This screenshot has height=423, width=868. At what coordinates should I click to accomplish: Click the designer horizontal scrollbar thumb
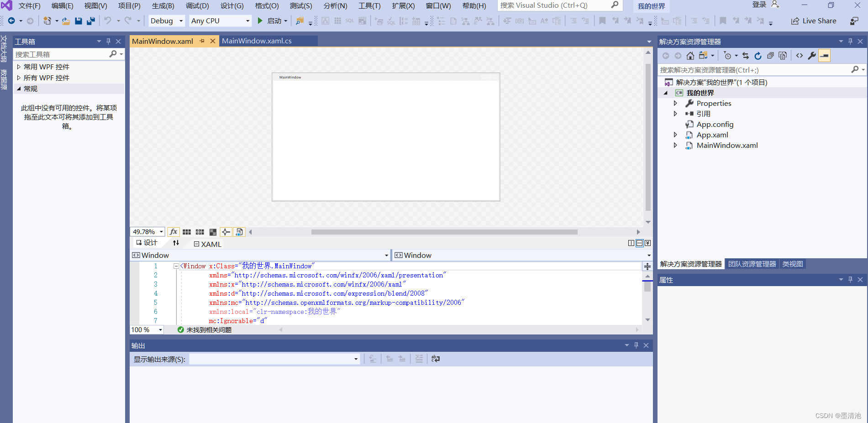[444, 232]
